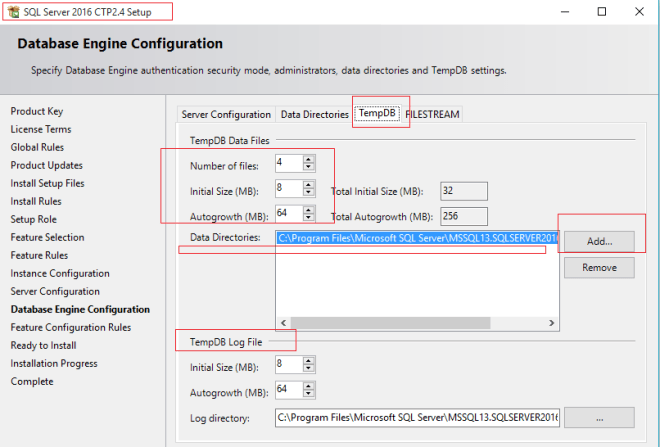660x447 pixels.
Task: Select Setup Role step in sidebar
Action: (34, 220)
